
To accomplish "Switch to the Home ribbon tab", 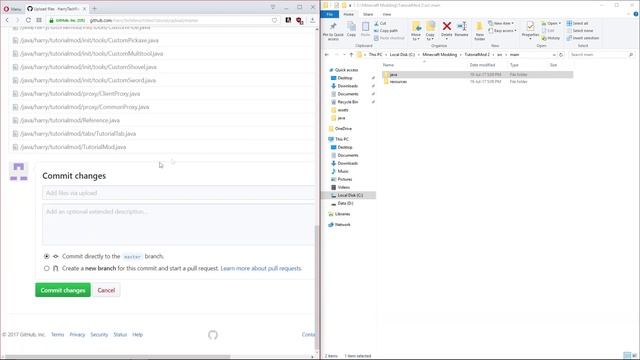I will point(349,14).
